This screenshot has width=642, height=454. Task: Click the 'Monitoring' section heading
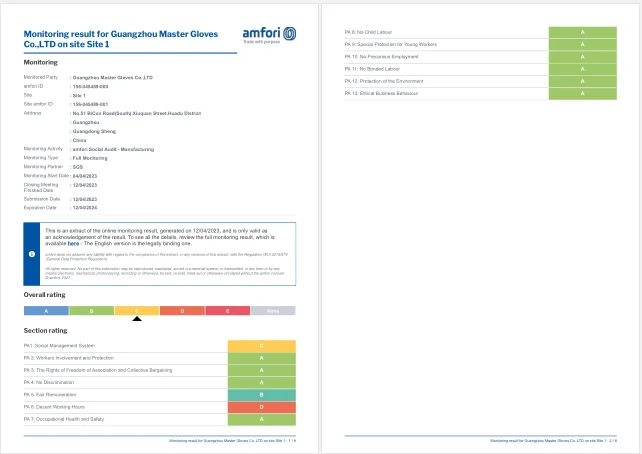41,62
